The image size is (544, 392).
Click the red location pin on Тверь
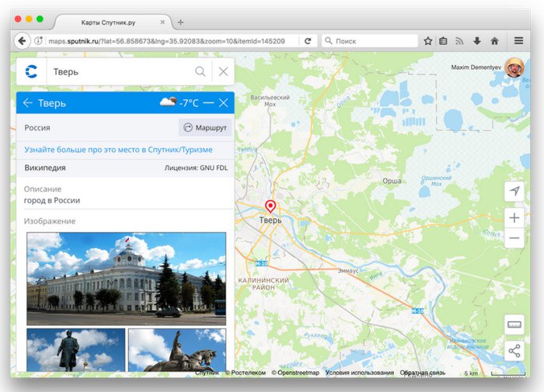click(x=270, y=206)
